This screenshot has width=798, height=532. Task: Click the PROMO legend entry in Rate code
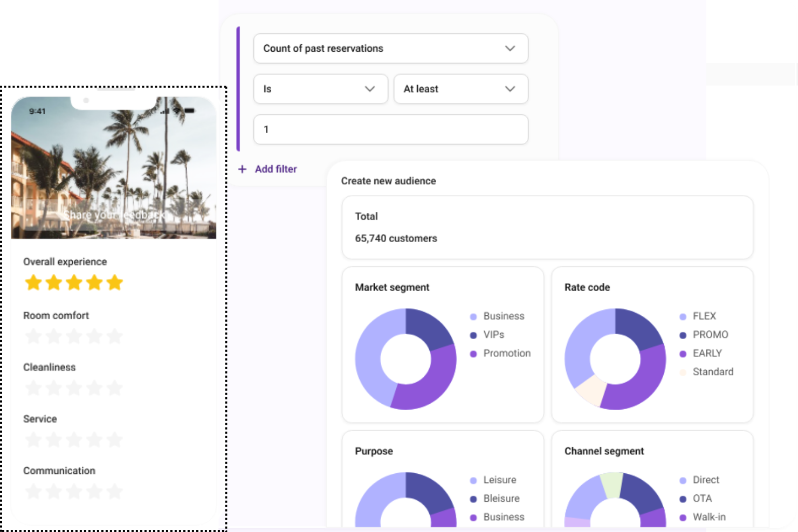click(x=704, y=335)
